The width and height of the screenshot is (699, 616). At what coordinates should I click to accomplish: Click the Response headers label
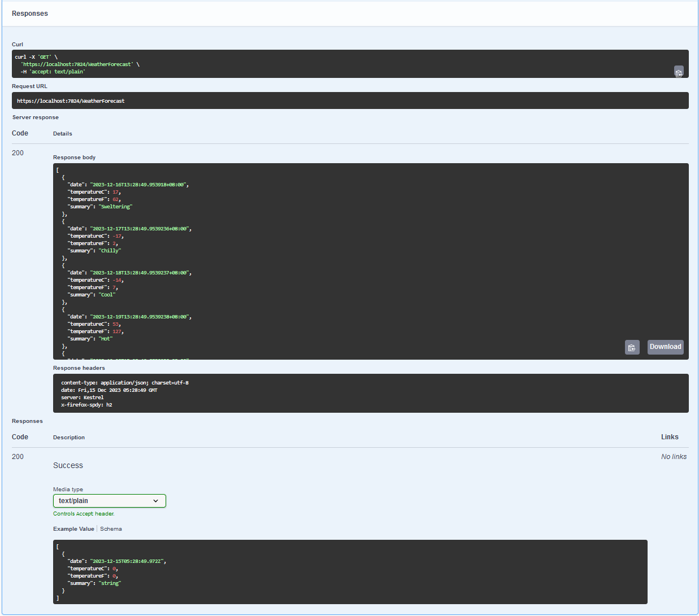coord(79,368)
